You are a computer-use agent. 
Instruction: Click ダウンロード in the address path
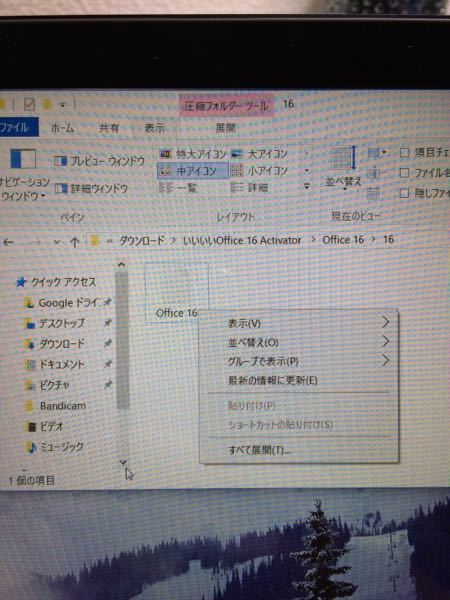(x=142, y=240)
